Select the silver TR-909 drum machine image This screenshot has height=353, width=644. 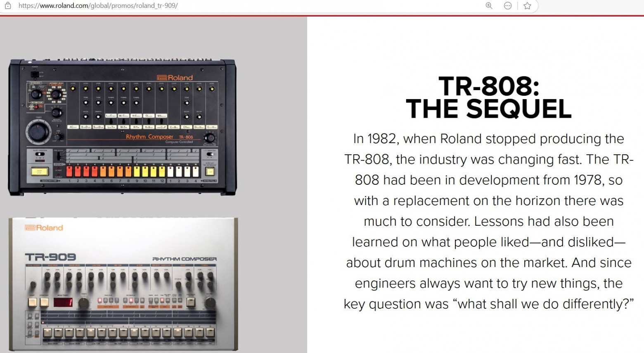tap(123, 284)
